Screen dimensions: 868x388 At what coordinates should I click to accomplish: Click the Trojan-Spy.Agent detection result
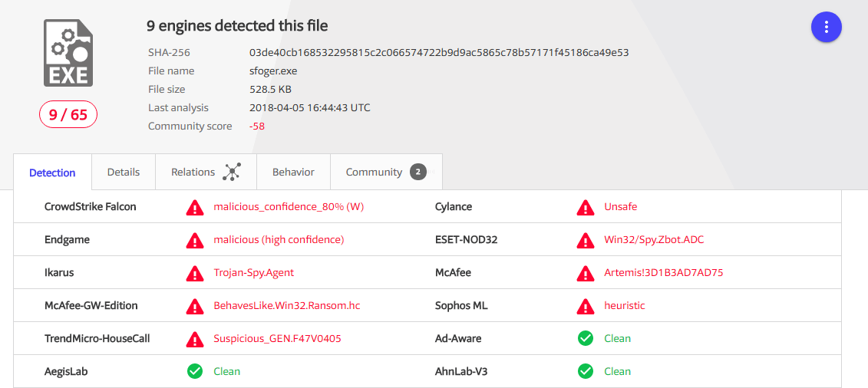tap(253, 272)
